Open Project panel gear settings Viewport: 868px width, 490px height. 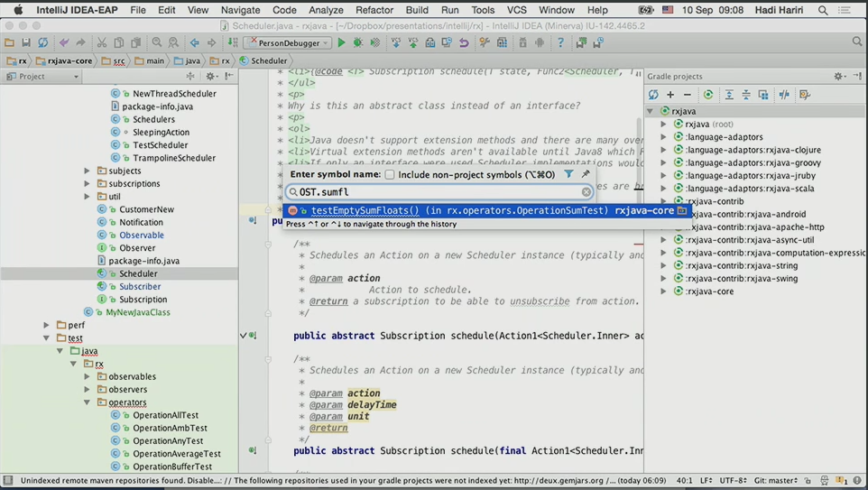pos(210,77)
